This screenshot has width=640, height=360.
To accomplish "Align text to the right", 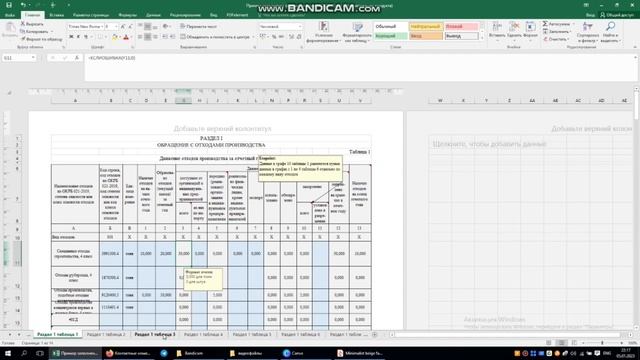I will 156,37.
